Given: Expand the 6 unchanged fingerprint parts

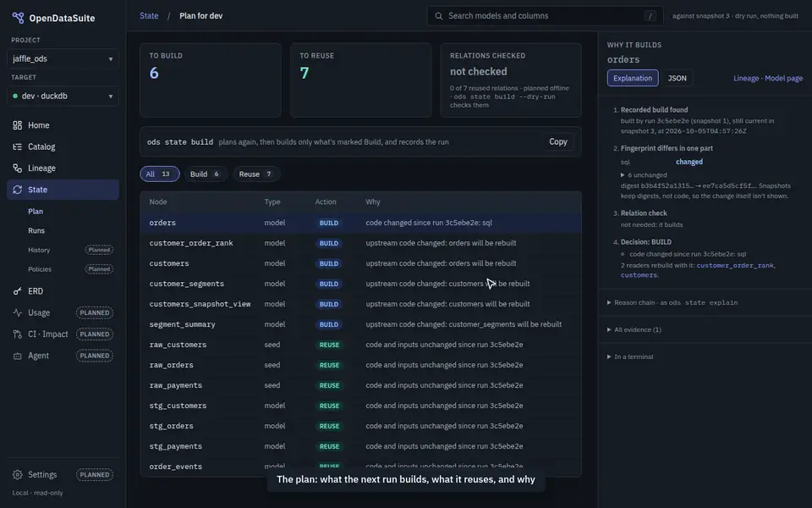Looking at the screenshot, I should pos(644,175).
